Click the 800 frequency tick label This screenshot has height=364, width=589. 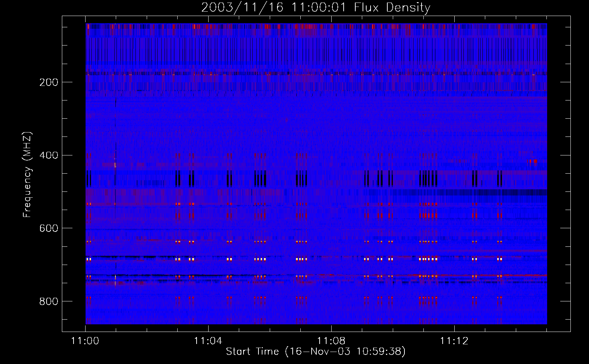click(49, 301)
